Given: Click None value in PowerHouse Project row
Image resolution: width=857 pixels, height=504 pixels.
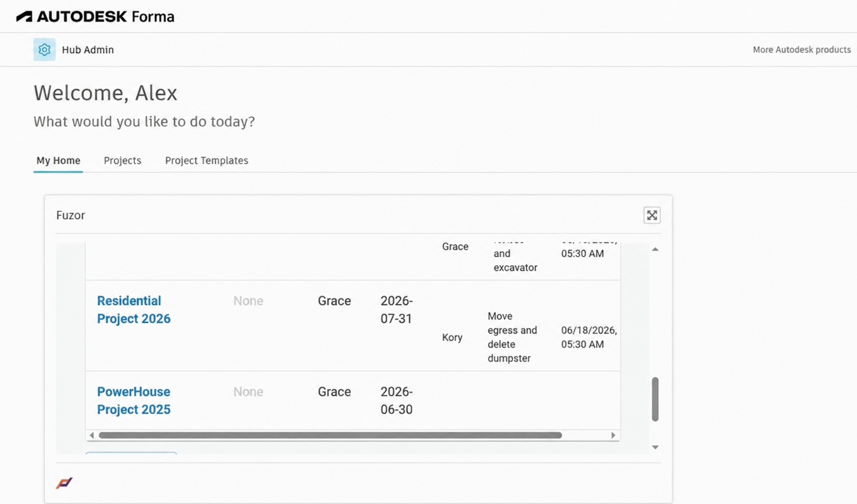Looking at the screenshot, I should 248,392.
